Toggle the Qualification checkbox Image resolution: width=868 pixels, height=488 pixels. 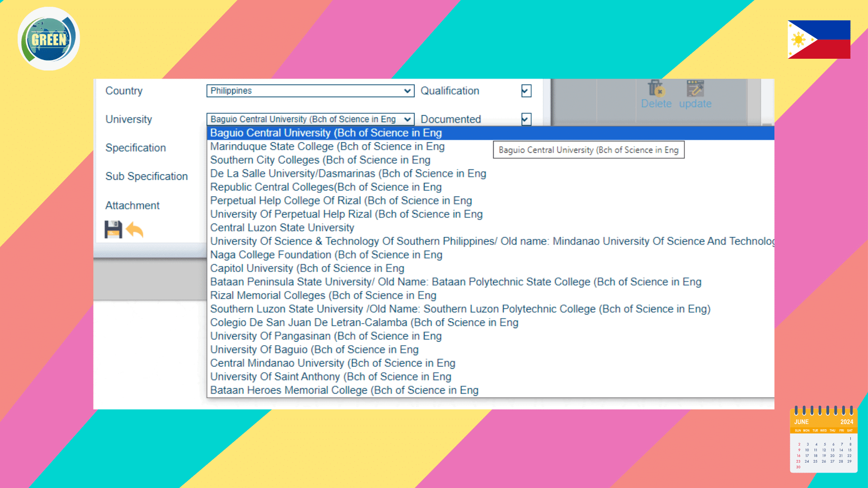pos(526,91)
